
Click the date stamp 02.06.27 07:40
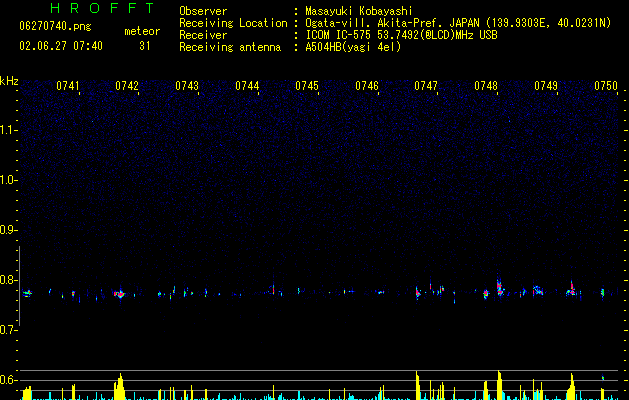(61, 46)
